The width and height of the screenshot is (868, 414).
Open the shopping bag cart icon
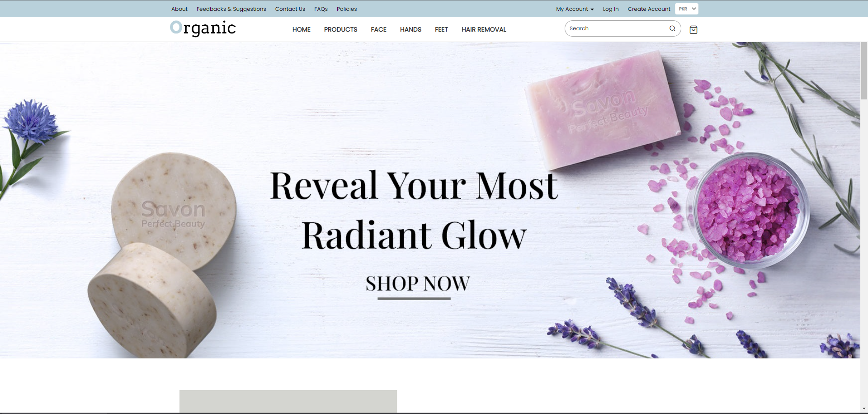(x=693, y=30)
